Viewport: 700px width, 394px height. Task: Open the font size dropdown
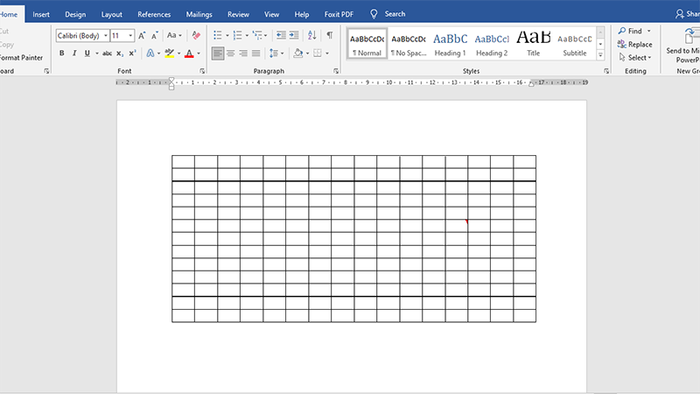click(x=130, y=35)
